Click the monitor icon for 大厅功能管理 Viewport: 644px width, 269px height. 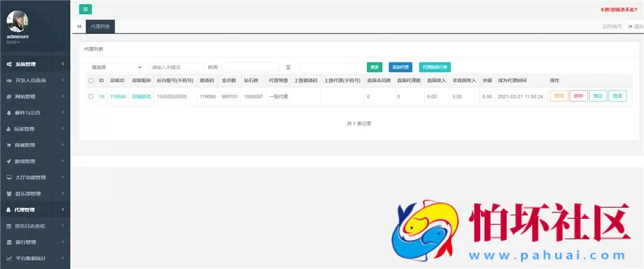pyautogui.click(x=9, y=178)
